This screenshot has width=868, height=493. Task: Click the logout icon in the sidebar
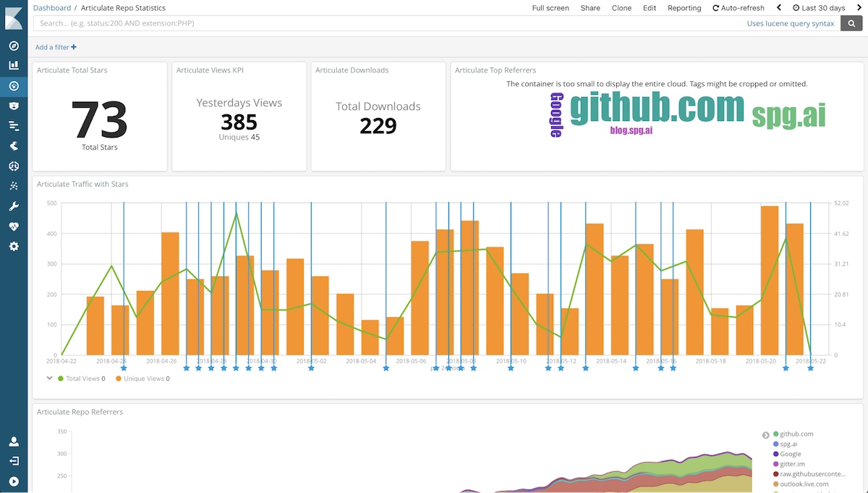(x=14, y=461)
